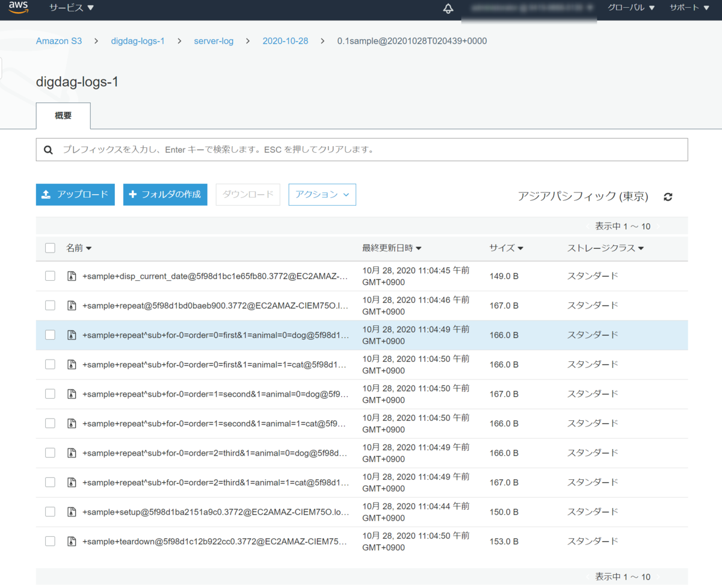Image resolution: width=722 pixels, height=588 pixels.
Task: Click file icon for order=2=third animal=1=cat
Action: point(72,482)
